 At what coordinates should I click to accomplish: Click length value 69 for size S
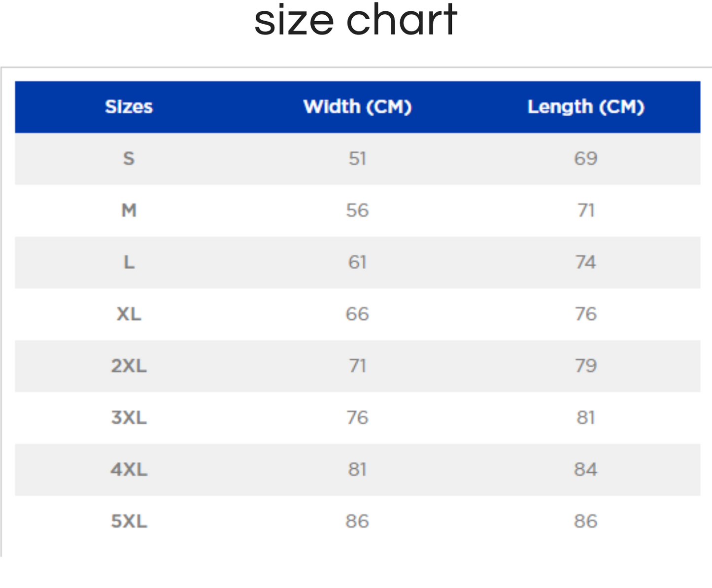[586, 159]
